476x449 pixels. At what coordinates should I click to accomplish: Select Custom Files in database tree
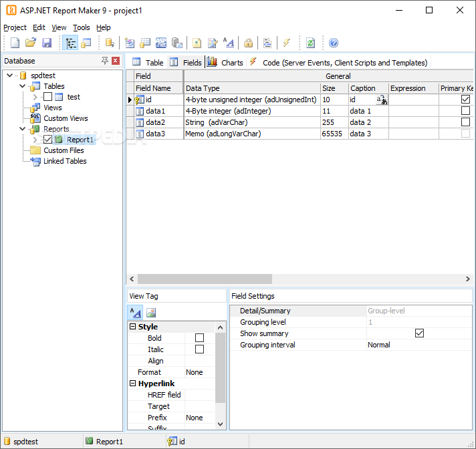coord(64,150)
